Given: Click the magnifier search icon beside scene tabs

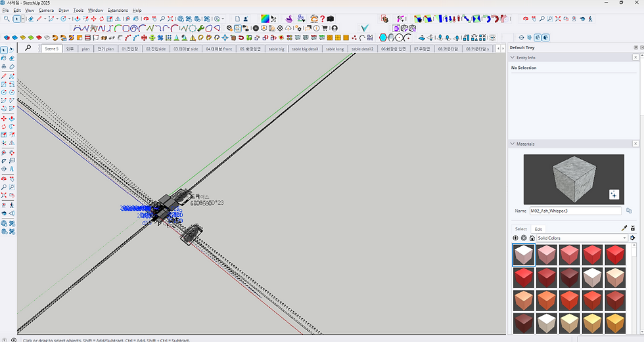Looking at the screenshot, I should (28, 48).
